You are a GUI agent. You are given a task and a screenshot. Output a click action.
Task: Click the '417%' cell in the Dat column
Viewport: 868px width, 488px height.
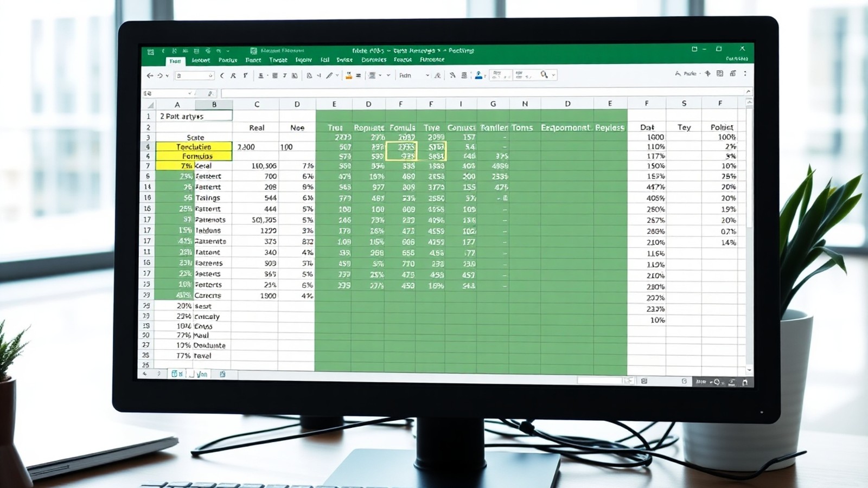647,187
